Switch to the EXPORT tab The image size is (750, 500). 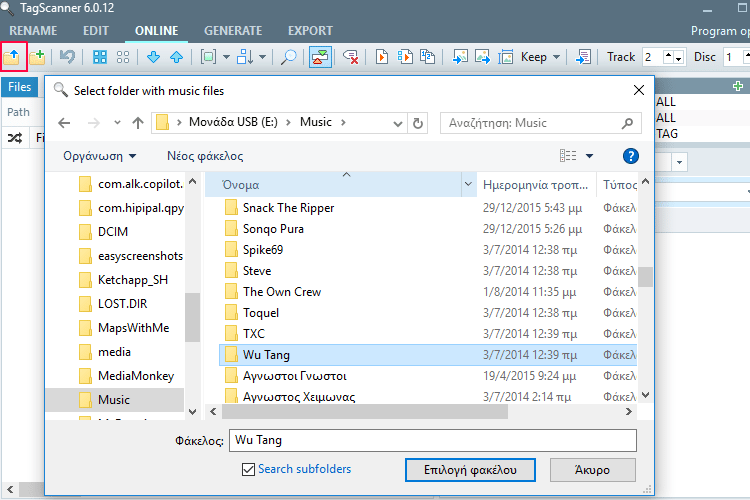pyautogui.click(x=310, y=31)
